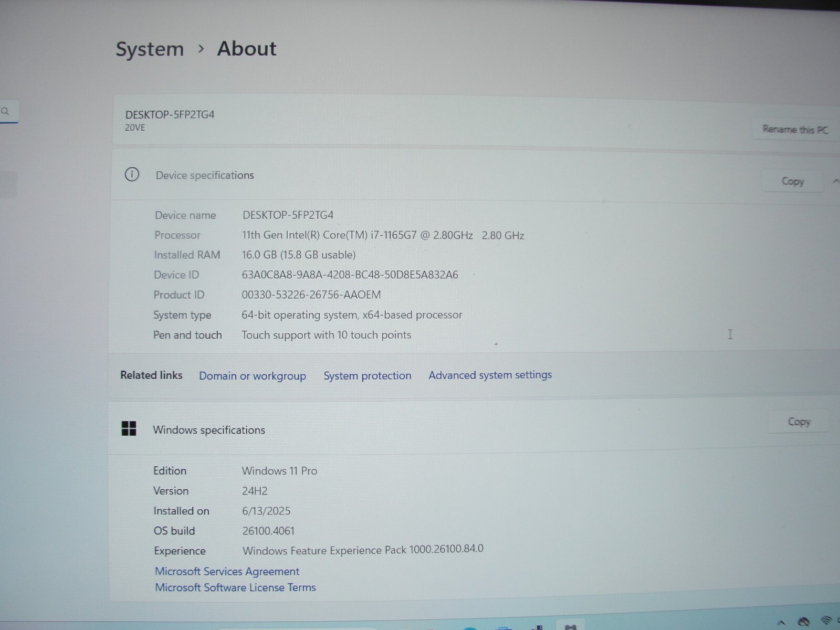Open System protection link
840x630 pixels.
click(367, 375)
